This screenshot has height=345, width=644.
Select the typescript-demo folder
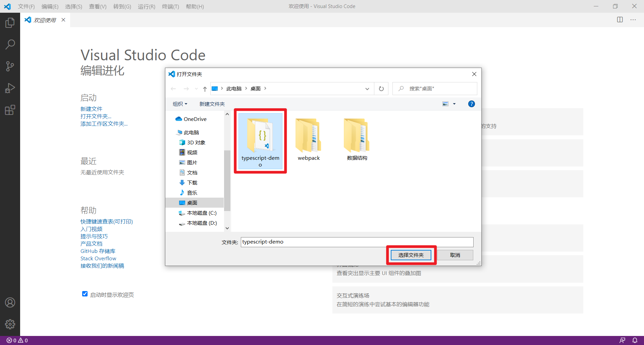[260, 141]
